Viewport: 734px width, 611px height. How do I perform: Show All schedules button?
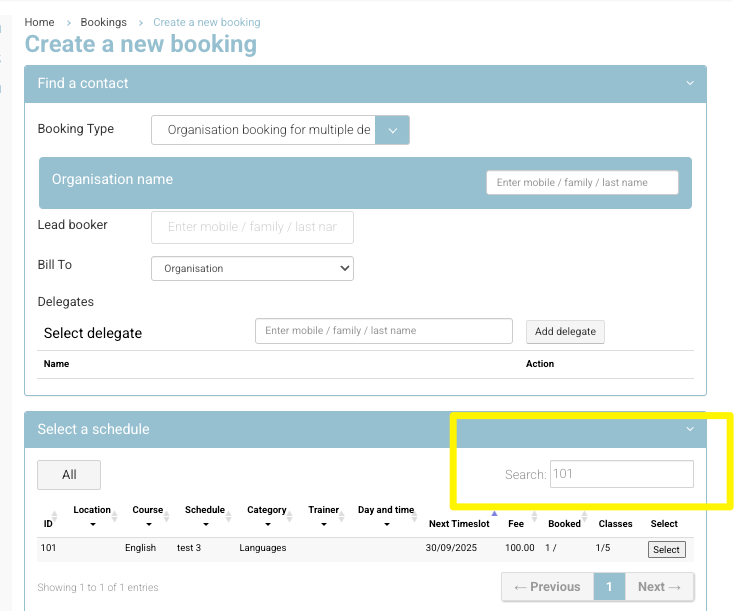(x=69, y=474)
